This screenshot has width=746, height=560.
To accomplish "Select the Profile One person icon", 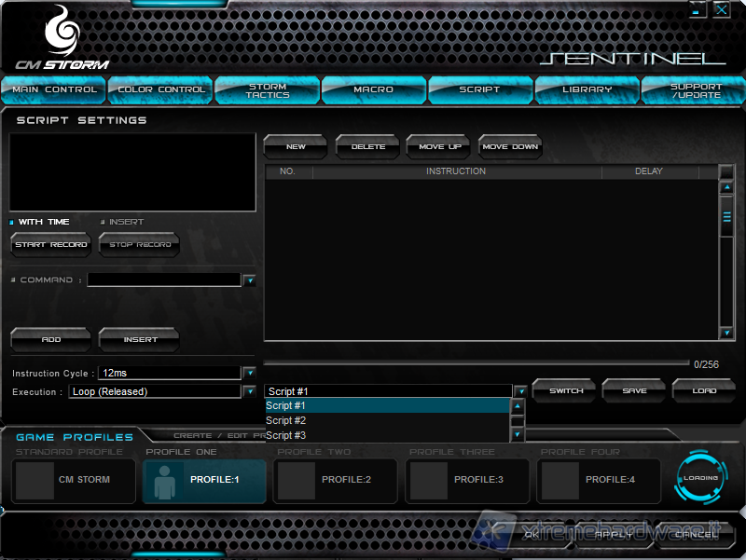I will click(x=165, y=480).
